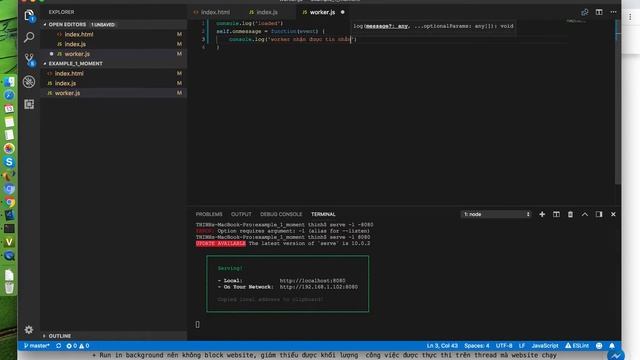Switch to the PROBLEMS panel tab
640x360 pixels.
[x=209, y=214]
